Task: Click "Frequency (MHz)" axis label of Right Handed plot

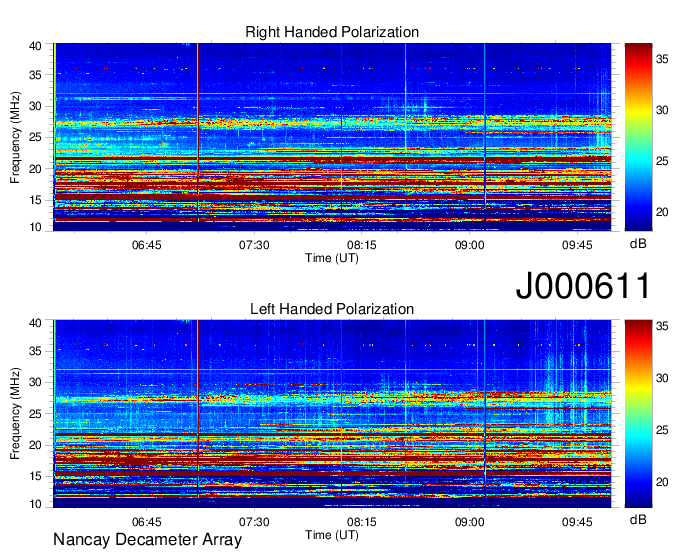Action: (x=15, y=137)
